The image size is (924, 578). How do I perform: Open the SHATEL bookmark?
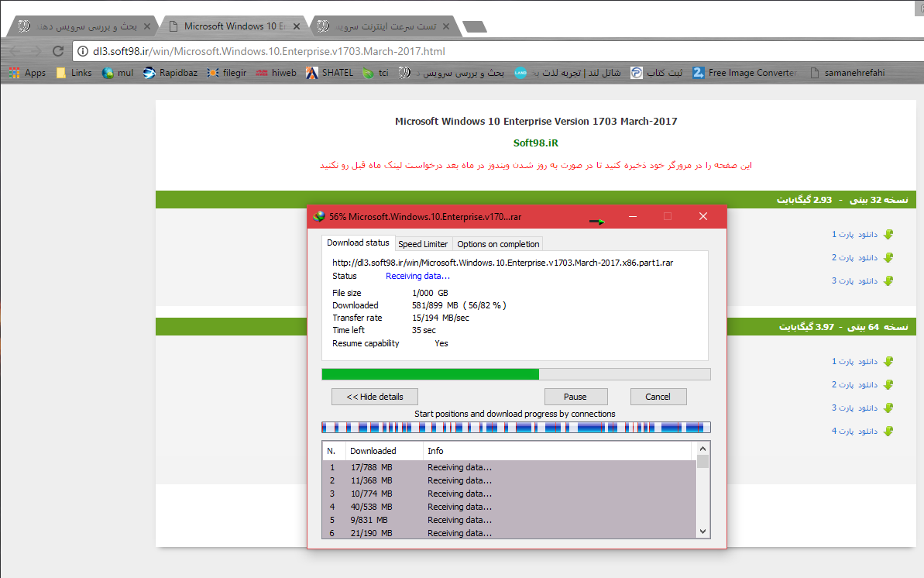coord(329,73)
